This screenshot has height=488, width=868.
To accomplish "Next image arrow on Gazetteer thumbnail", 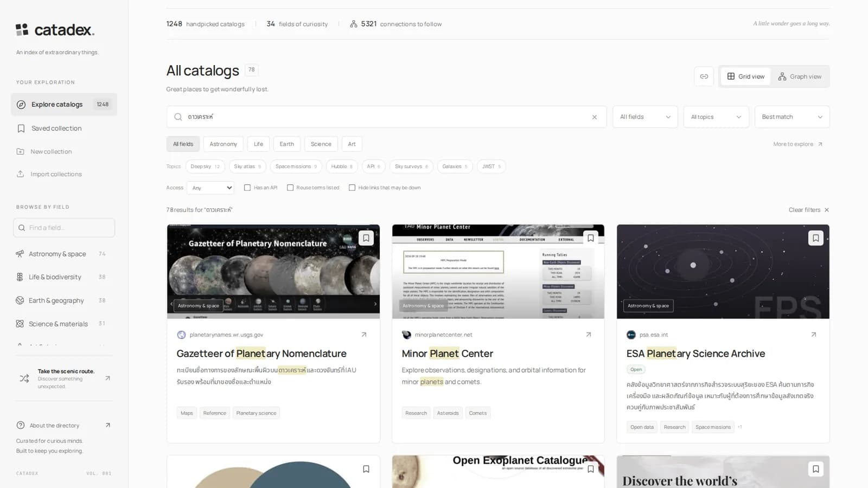I will pos(375,304).
